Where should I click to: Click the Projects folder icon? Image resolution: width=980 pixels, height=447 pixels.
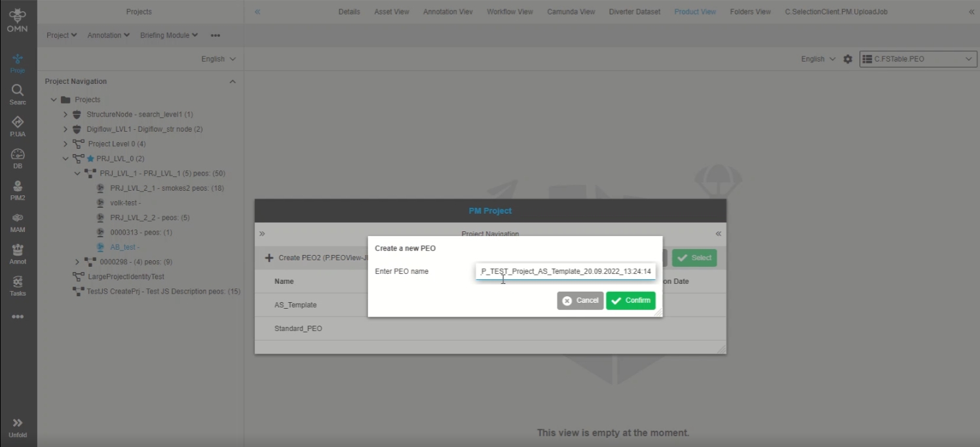[x=66, y=100]
